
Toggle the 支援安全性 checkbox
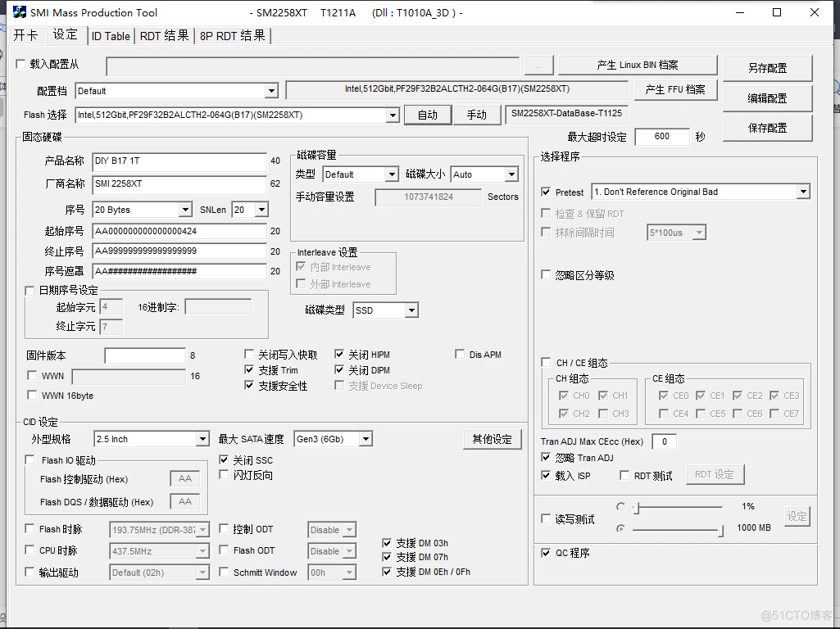[248, 386]
